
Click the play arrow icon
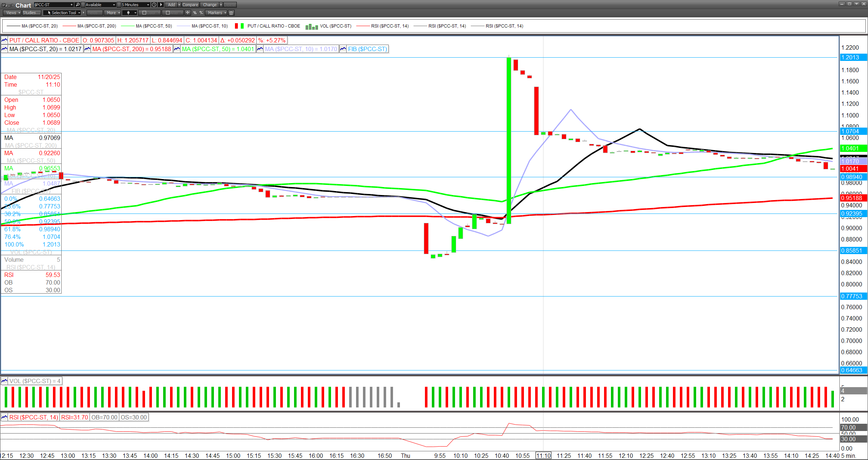[161, 5]
